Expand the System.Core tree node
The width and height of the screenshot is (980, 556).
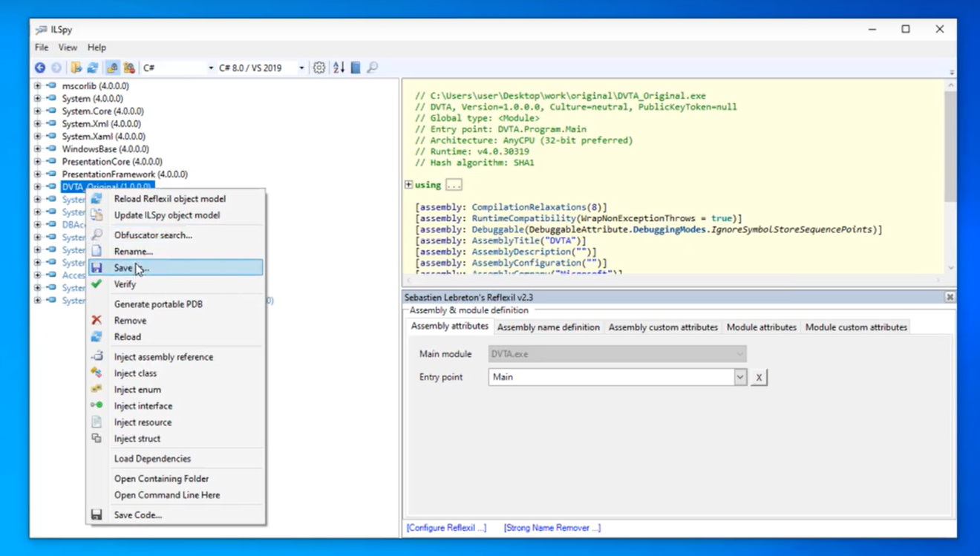(x=37, y=111)
